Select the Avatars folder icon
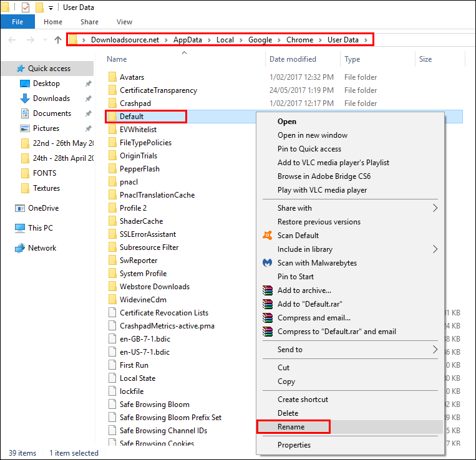The width and height of the screenshot is (476, 460). [x=112, y=77]
